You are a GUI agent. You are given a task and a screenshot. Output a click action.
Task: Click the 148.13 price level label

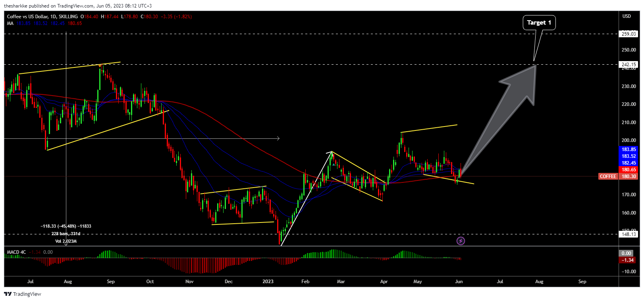(629, 234)
